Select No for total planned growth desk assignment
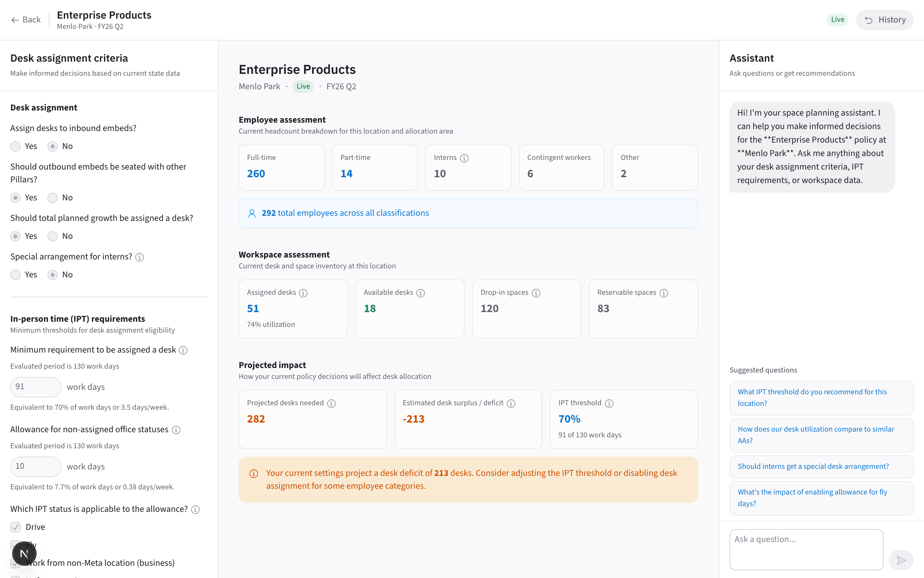Image resolution: width=924 pixels, height=578 pixels. point(53,236)
